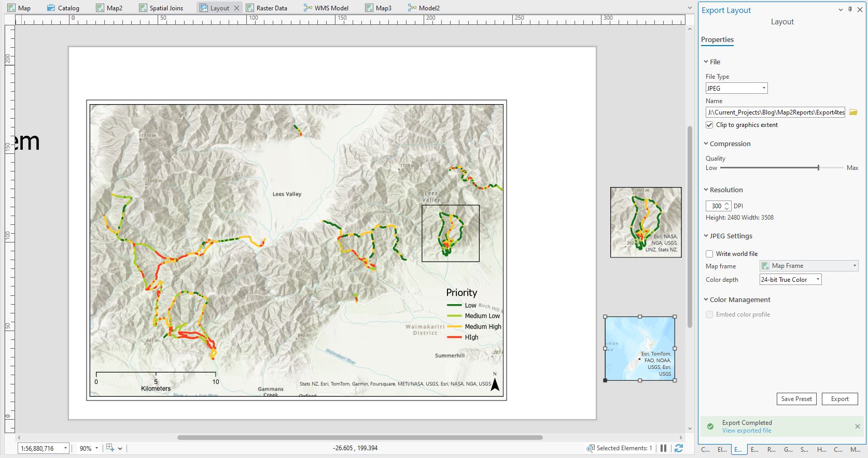Click the JPEG Quality slider handle
This screenshot has width=868, height=458.
coord(818,168)
